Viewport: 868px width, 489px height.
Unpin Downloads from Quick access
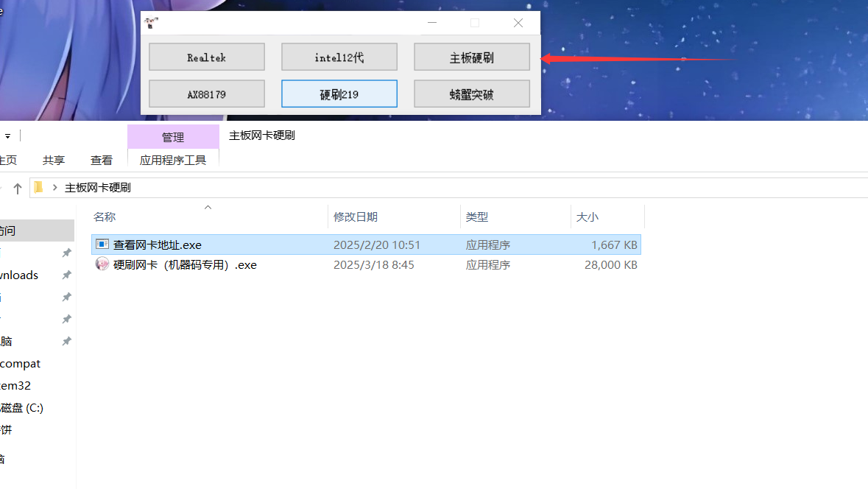coord(66,275)
